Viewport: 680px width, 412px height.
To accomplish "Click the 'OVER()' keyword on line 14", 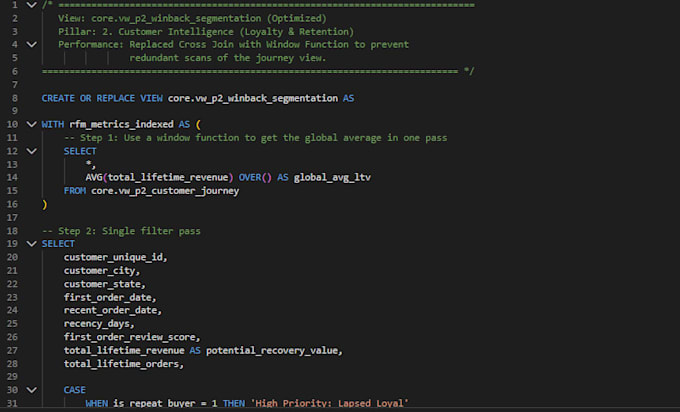I will pyautogui.click(x=255, y=177).
